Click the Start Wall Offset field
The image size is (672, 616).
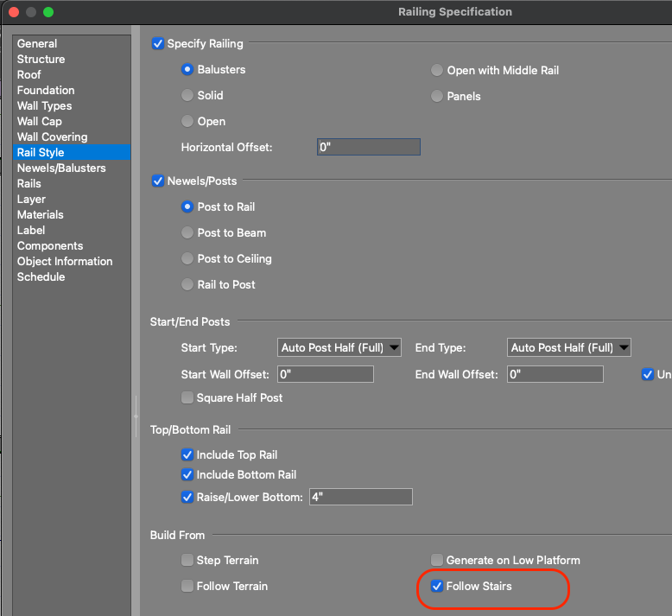[325, 375]
